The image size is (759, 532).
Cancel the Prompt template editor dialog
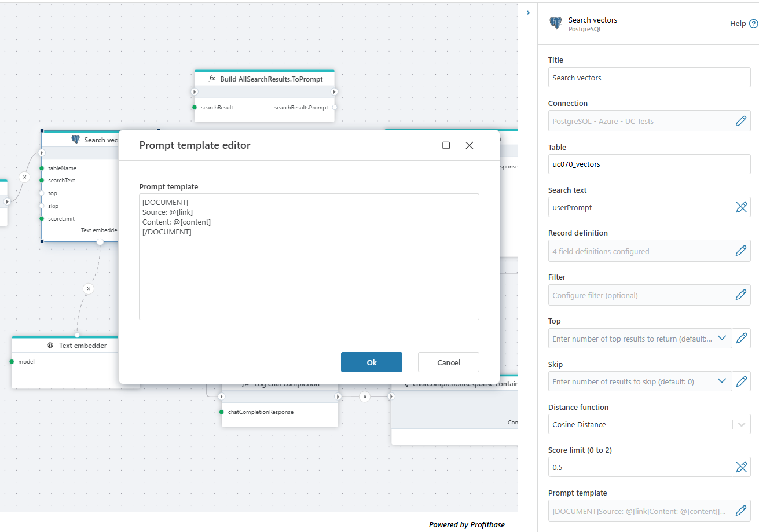coord(448,362)
